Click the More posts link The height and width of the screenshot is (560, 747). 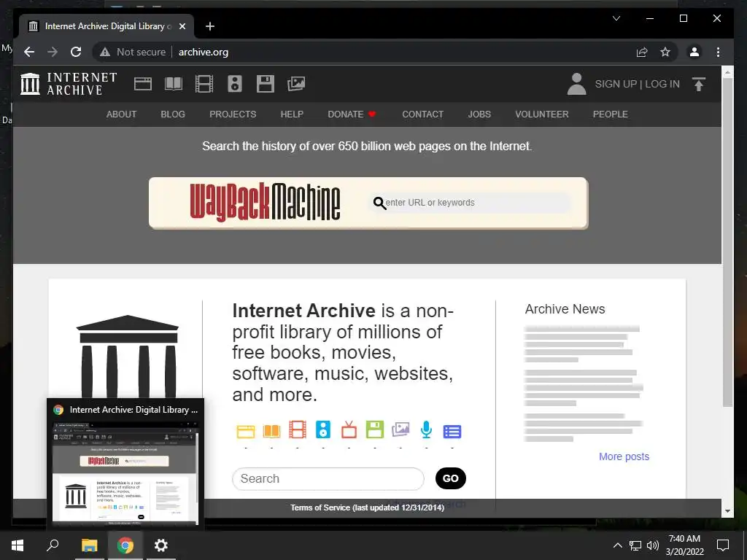[624, 456]
